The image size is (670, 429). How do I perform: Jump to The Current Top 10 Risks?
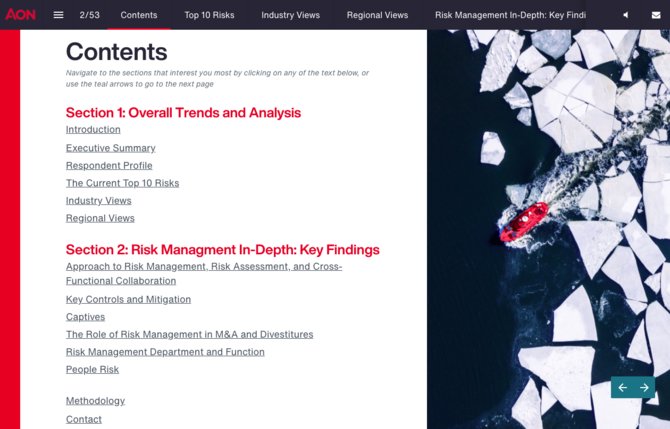click(122, 183)
